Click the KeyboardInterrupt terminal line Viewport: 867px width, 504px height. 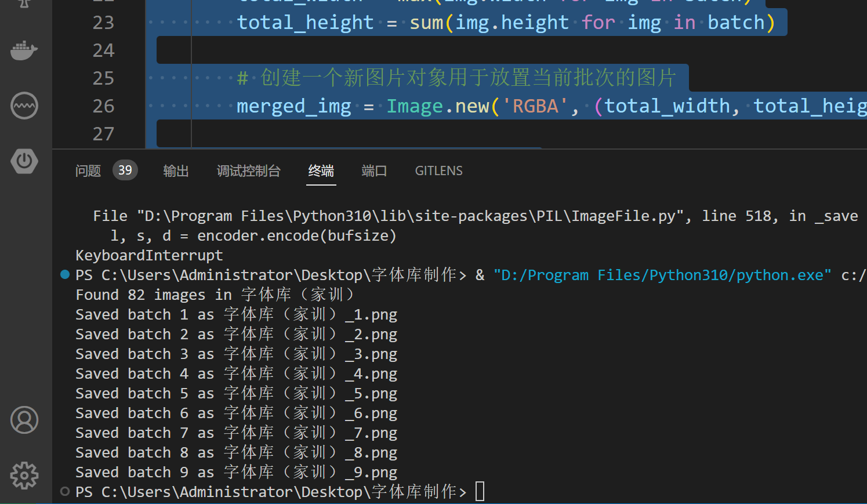149,255
